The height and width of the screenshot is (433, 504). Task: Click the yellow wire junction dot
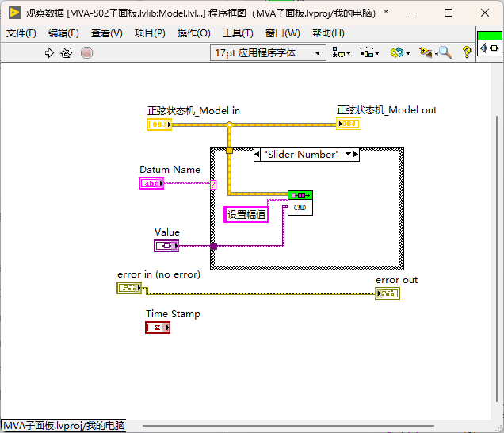(229, 125)
